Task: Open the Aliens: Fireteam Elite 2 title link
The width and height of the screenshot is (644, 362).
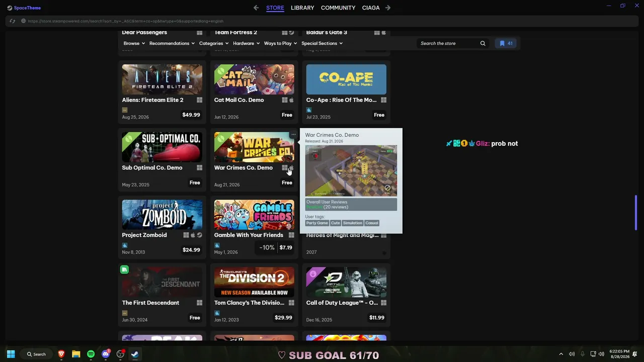Action: tap(152, 100)
